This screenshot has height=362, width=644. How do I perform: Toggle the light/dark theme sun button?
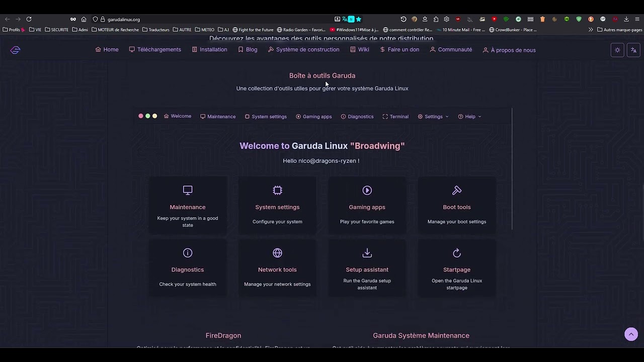[617, 50]
